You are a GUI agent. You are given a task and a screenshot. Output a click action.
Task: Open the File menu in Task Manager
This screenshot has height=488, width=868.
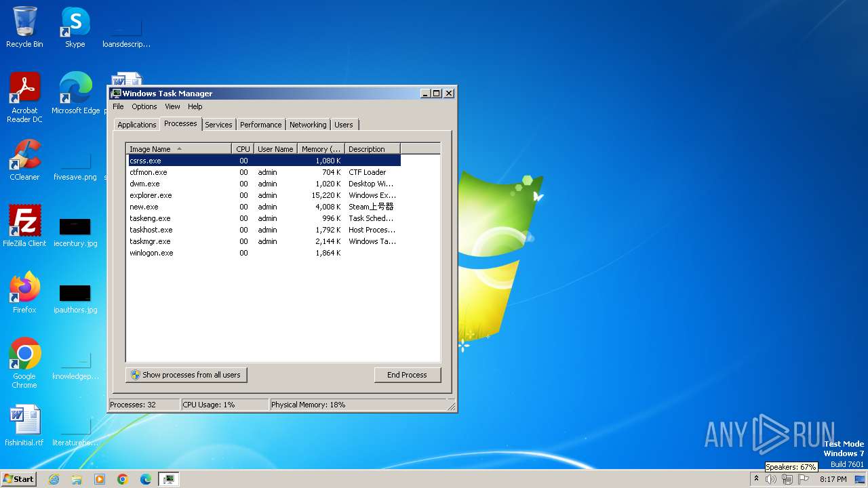pos(118,106)
